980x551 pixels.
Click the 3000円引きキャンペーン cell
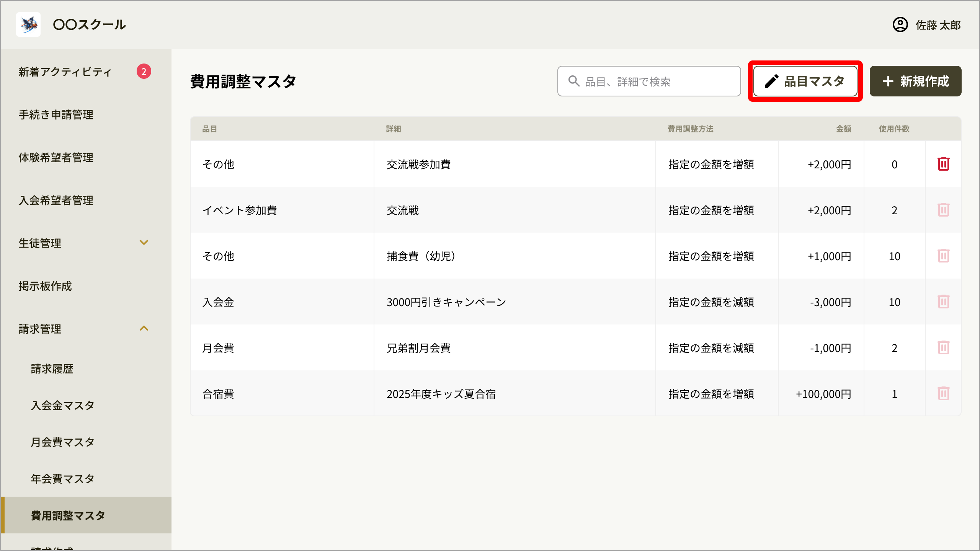(x=514, y=302)
